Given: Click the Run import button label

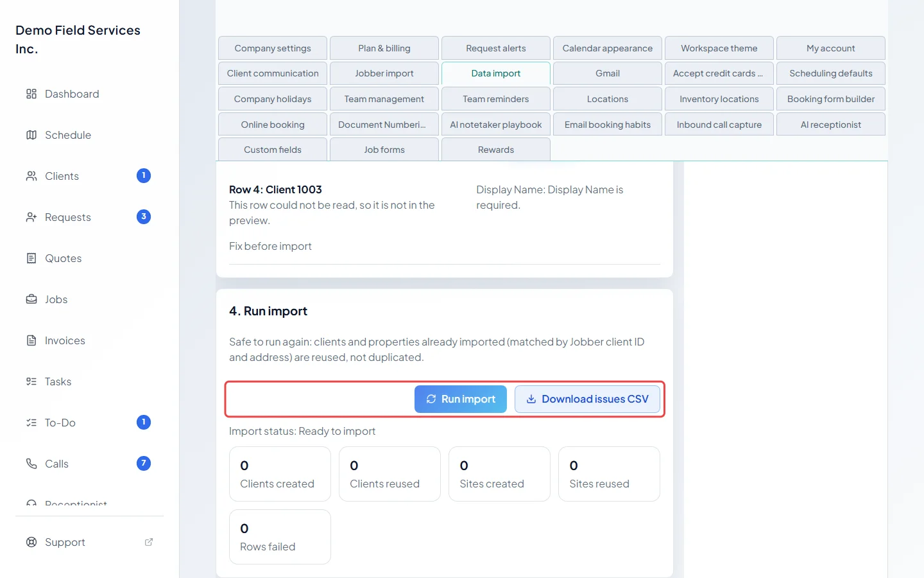Looking at the screenshot, I should point(468,399).
